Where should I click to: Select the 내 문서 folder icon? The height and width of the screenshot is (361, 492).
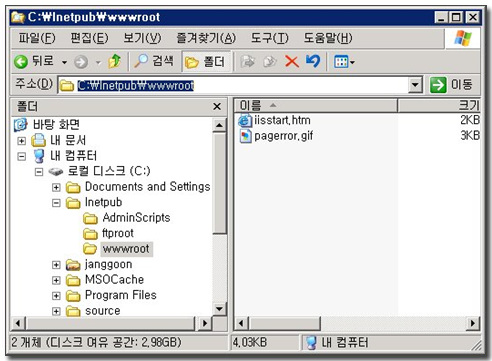(38, 140)
